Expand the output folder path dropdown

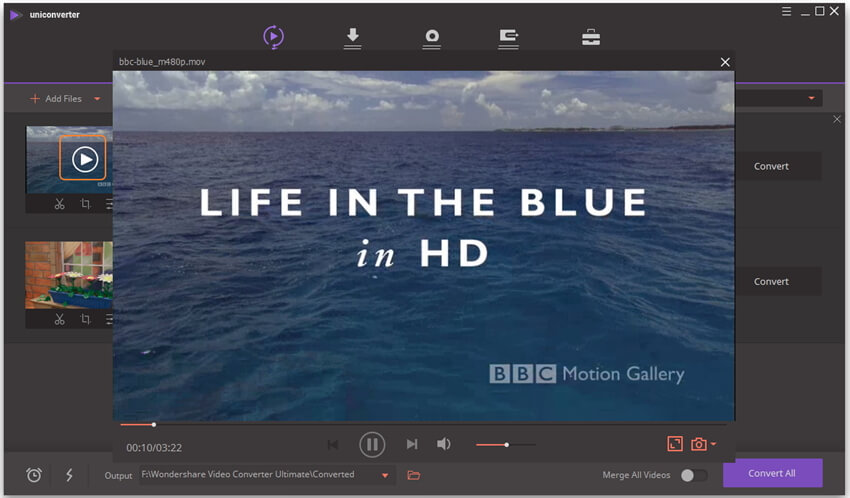click(x=385, y=476)
